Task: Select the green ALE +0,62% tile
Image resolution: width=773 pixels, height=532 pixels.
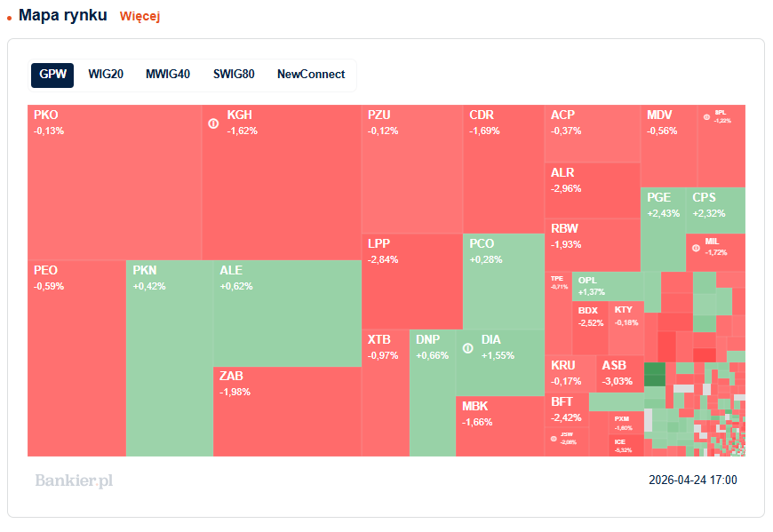Action: coord(287,314)
